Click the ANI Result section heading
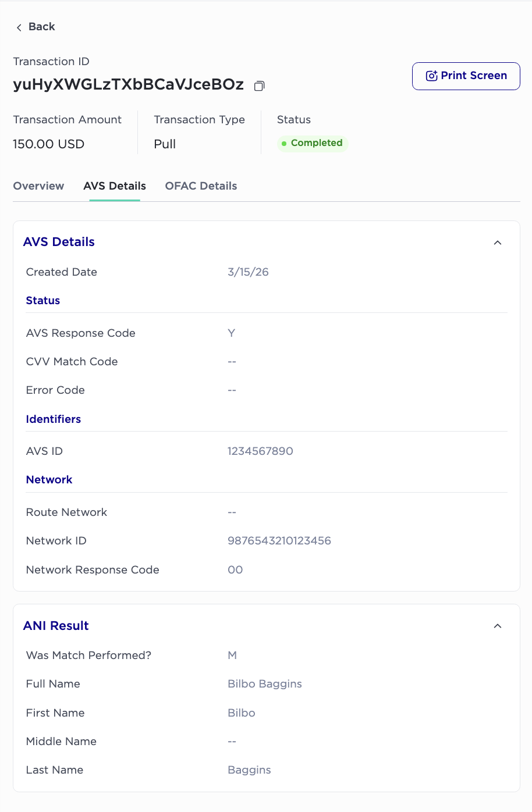The height and width of the screenshot is (812, 532). (x=56, y=626)
